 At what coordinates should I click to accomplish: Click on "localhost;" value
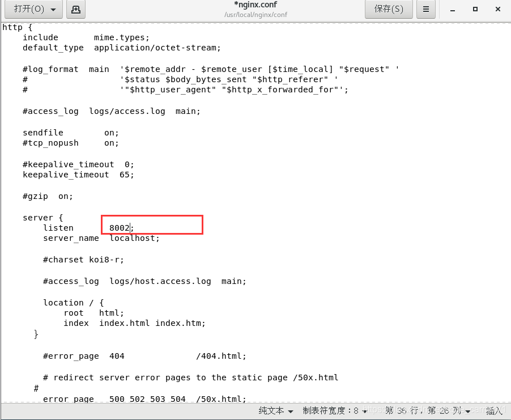(x=135, y=239)
